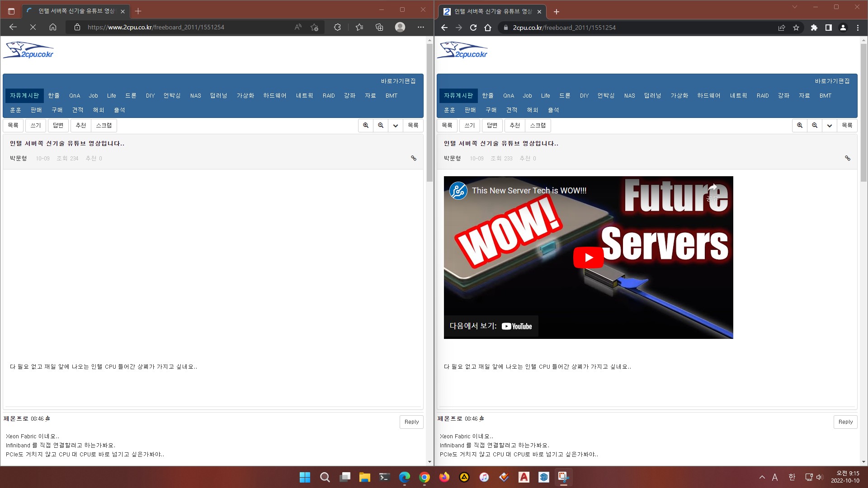
Task: Reload page in Chrome window
Action: [473, 28]
